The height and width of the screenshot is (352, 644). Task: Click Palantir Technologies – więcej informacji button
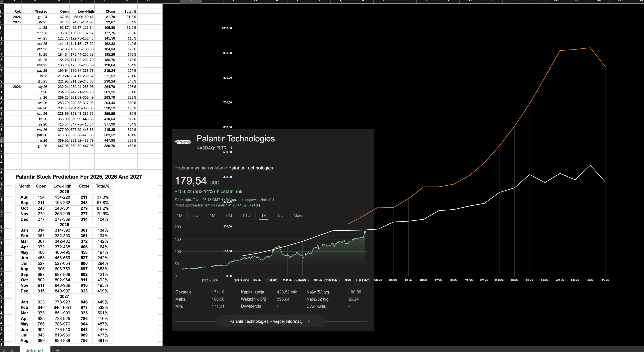point(270,321)
